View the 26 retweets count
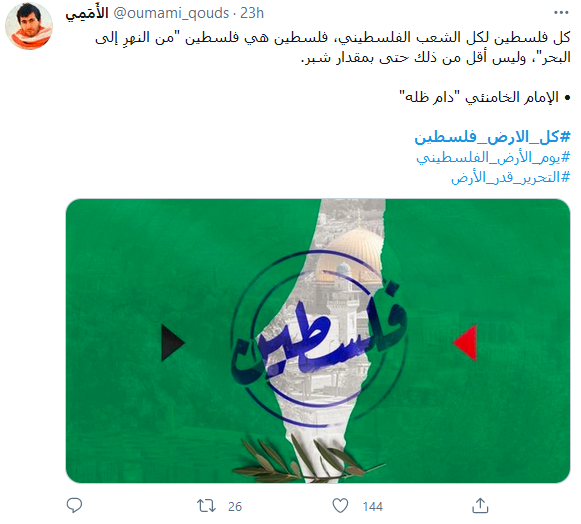Screen dimensions: 581x524 235,507
